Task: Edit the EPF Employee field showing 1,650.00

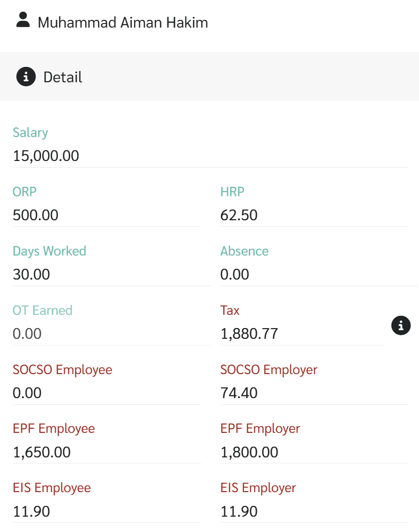Action: click(x=106, y=452)
